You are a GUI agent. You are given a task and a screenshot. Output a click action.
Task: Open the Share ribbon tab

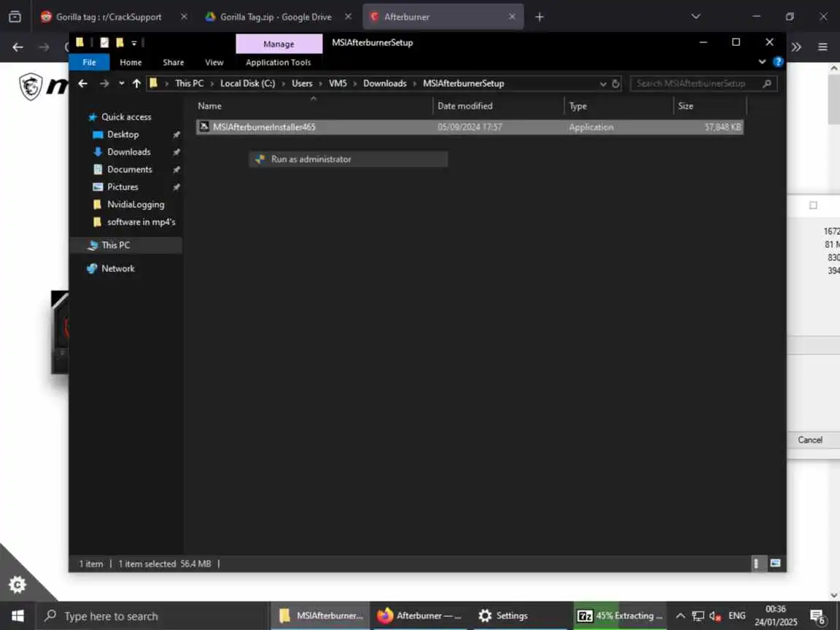coord(173,62)
